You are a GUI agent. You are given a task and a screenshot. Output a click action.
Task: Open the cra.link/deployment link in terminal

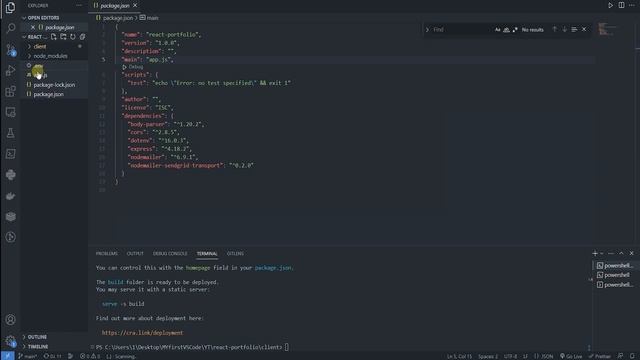click(142, 333)
